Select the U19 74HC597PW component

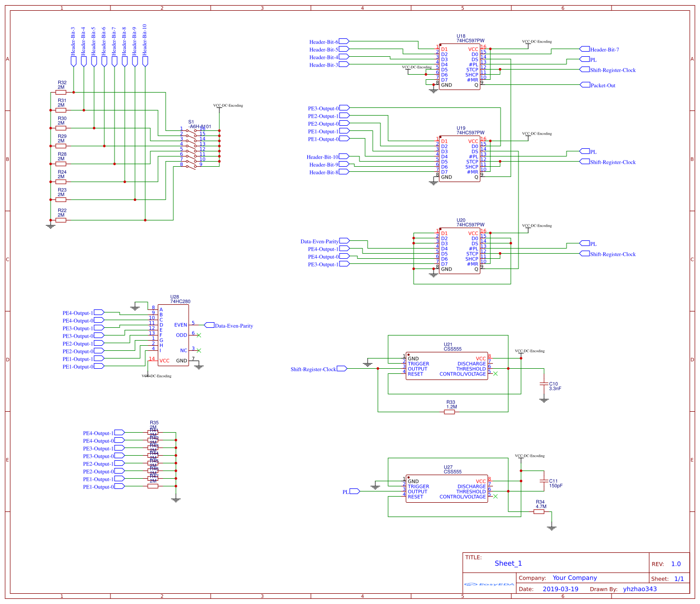tap(459, 159)
